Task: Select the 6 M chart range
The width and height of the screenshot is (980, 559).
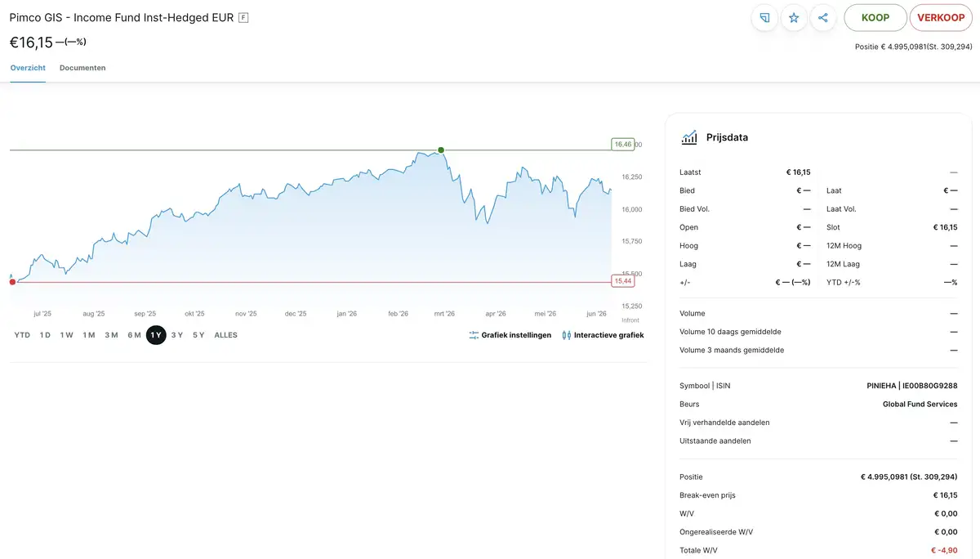Action: tap(134, 335)
